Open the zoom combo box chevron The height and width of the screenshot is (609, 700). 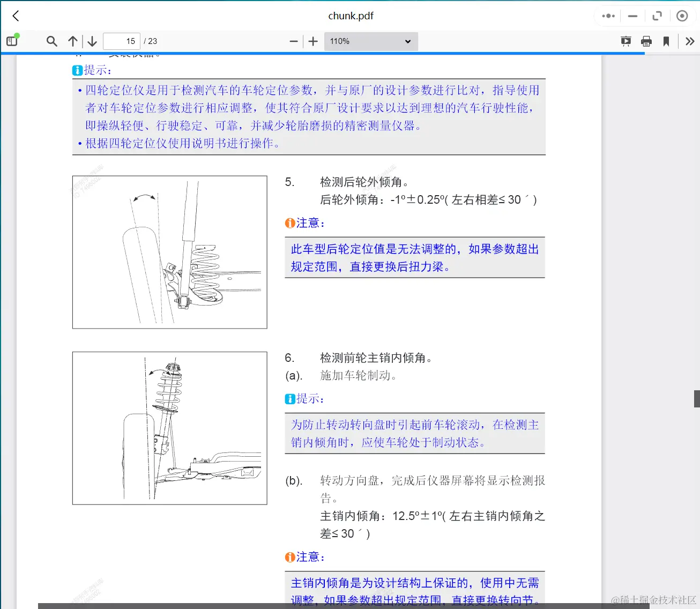[407, 41]
